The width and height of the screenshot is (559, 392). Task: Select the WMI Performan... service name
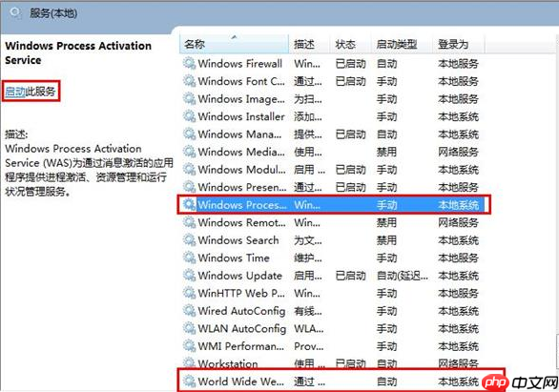tap(241, 346)
